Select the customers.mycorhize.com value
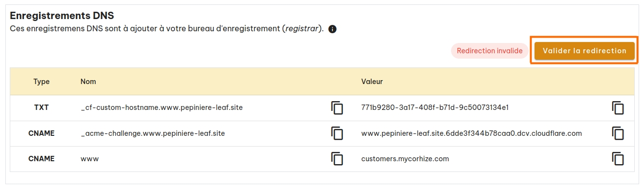The width and height of the screenshot is (644, 192). point(405,159)
